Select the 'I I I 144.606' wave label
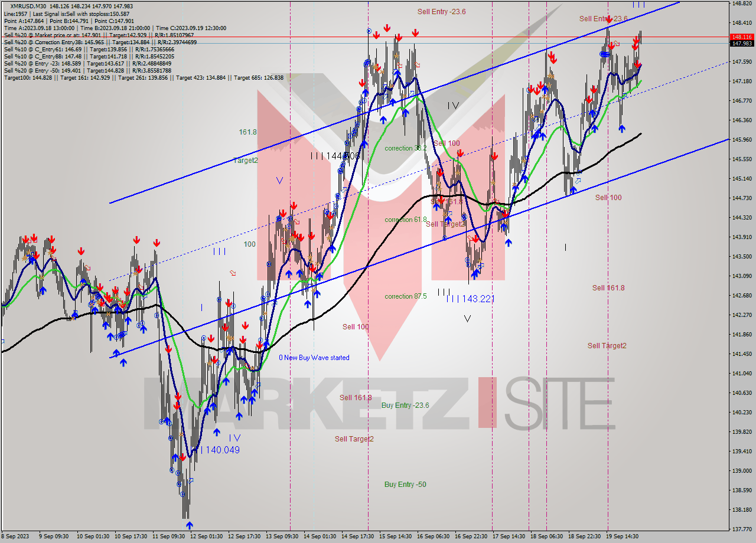The width and height of the screenshot is (756, 543). tap(335, 156)
